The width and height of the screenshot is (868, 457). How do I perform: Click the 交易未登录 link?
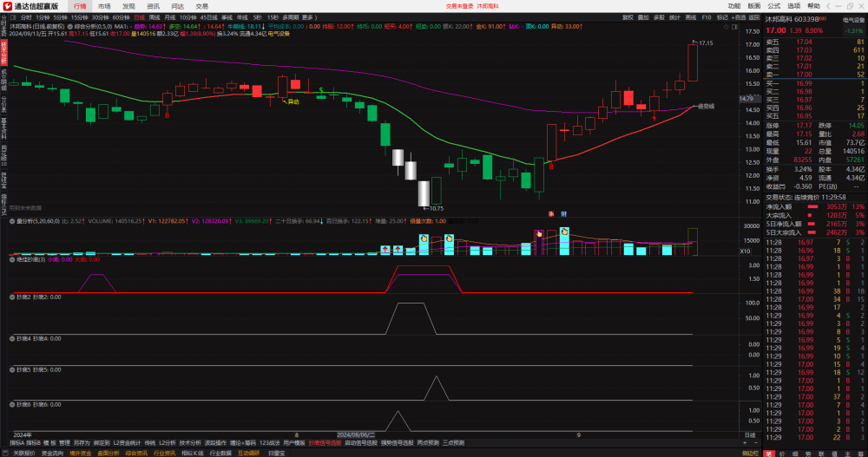coord(459,6)
